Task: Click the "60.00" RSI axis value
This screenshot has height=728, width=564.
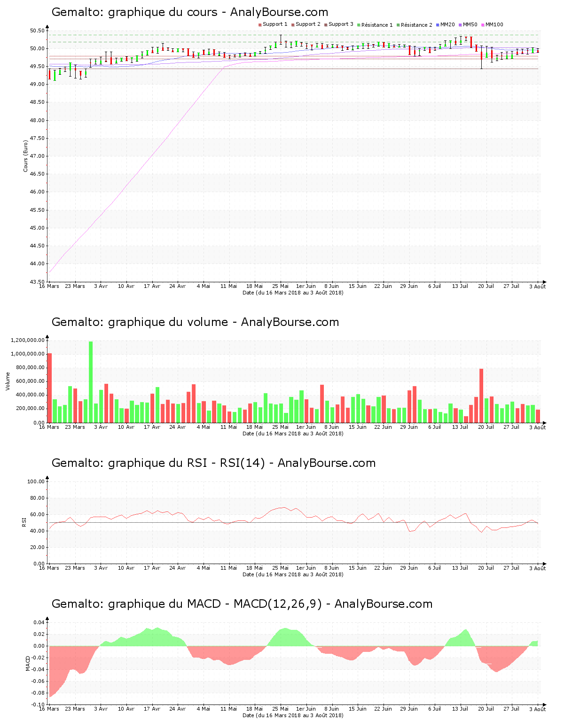Action: 37,514
